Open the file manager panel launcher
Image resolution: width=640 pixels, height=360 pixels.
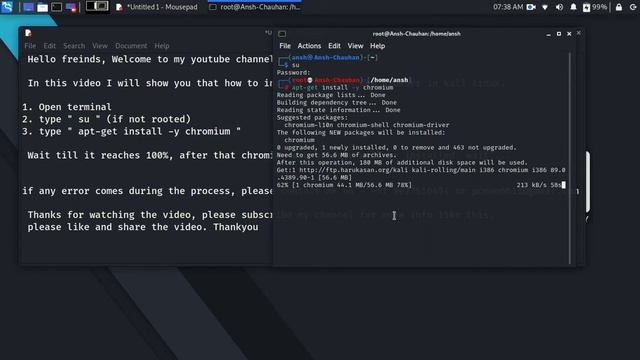click(x=42, y=7)
